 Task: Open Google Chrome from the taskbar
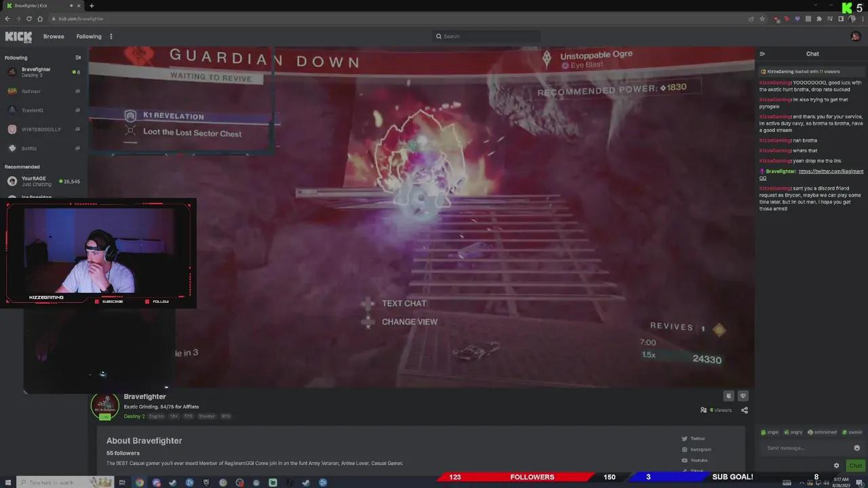[140, 483]
